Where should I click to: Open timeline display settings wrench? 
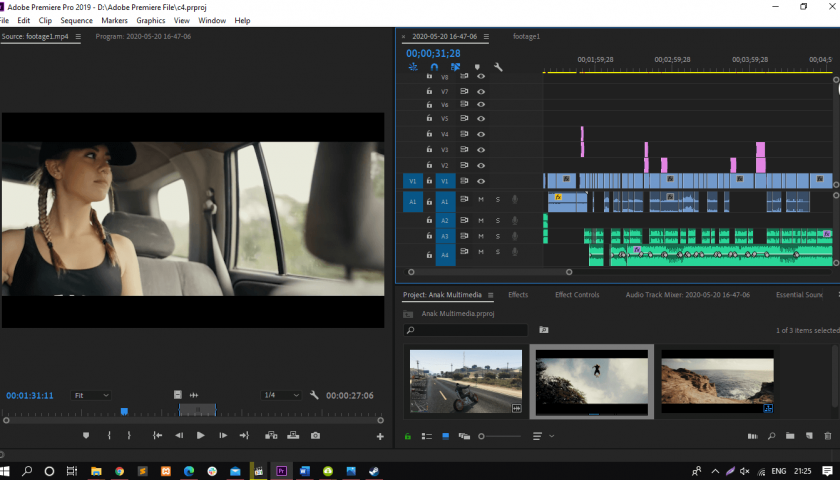498,67
